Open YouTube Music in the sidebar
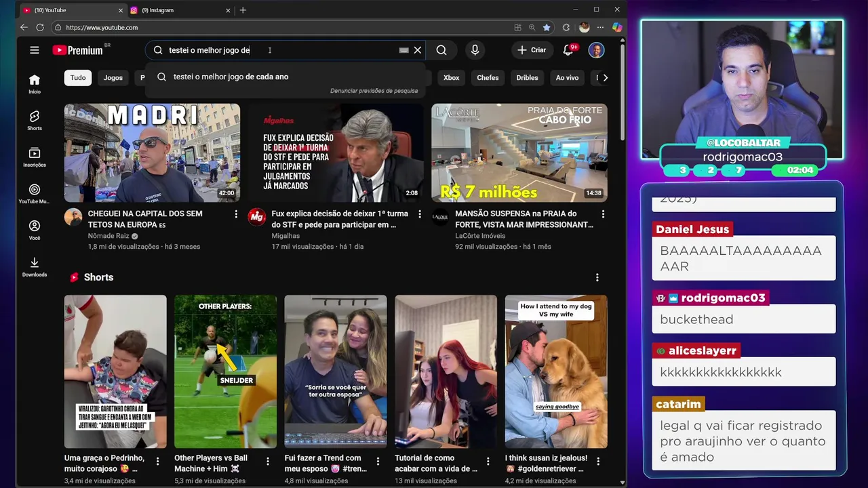868x488 pixels. click(35, 194)
